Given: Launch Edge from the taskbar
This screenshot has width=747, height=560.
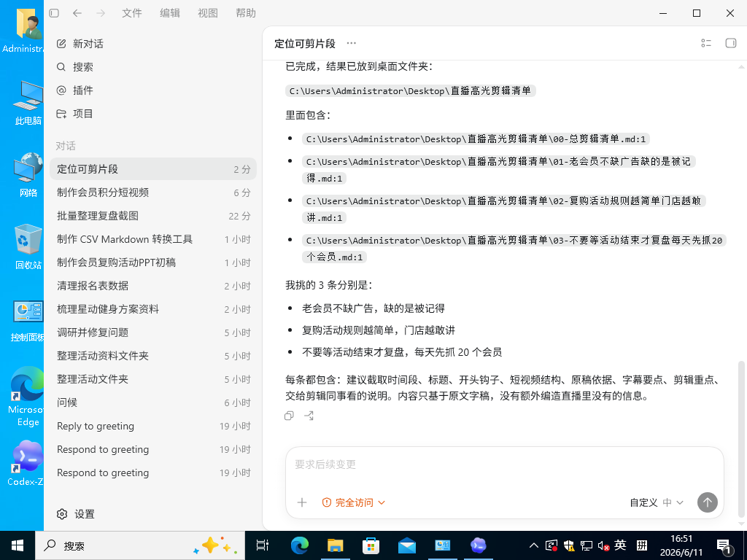Looking at the screenshot, I should (300, 545).
